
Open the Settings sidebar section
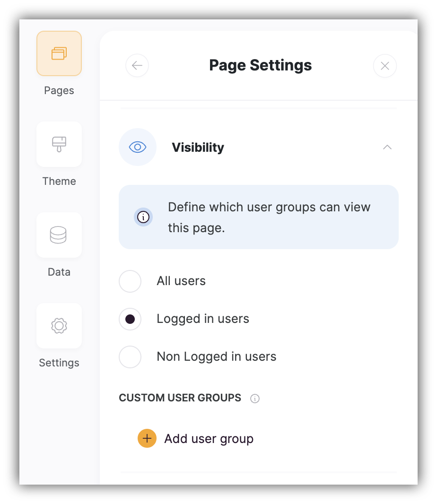click(x=59, y=326)
